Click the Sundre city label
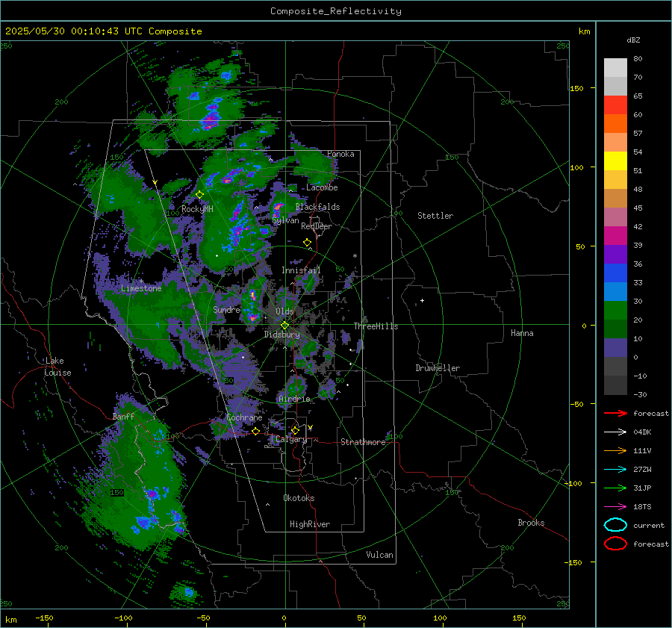Viewport: 672px width, 628px height. coord(226,309)
